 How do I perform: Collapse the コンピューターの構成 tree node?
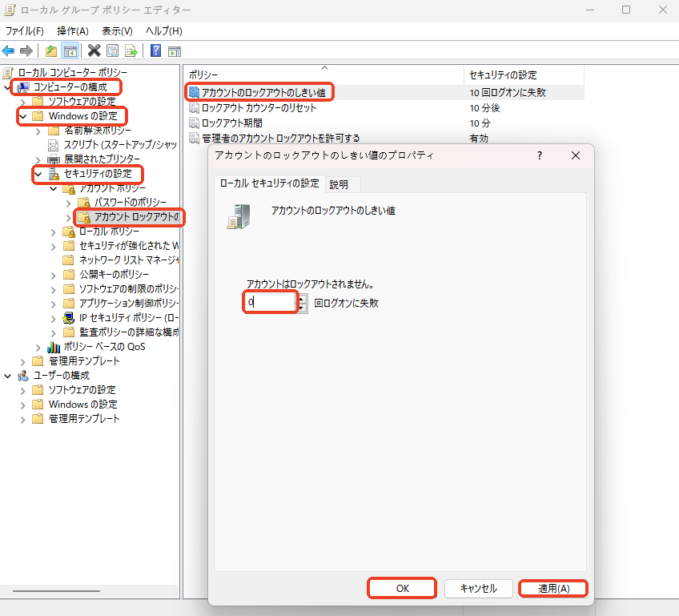point(8,87)
